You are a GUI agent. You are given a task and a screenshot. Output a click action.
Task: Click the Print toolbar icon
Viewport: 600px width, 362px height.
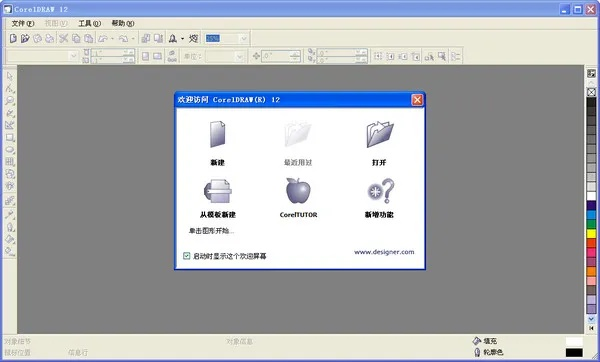click(x=50, y=38)
